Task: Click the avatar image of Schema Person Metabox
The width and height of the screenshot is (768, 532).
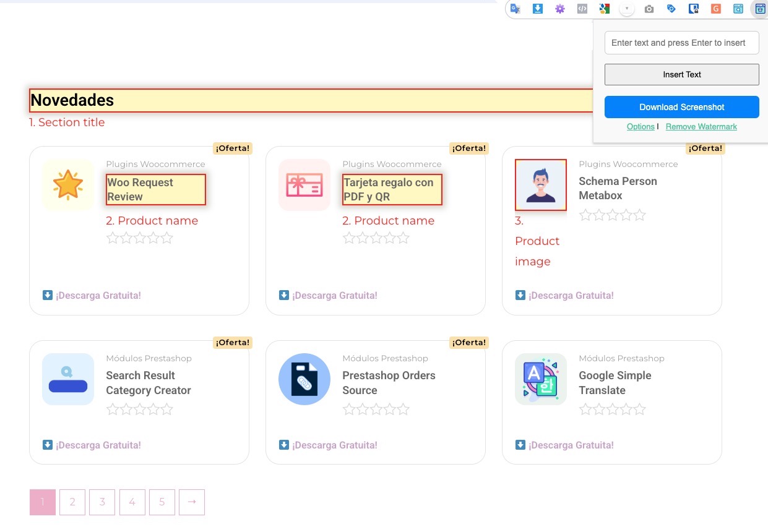Action: click(541, 185)
